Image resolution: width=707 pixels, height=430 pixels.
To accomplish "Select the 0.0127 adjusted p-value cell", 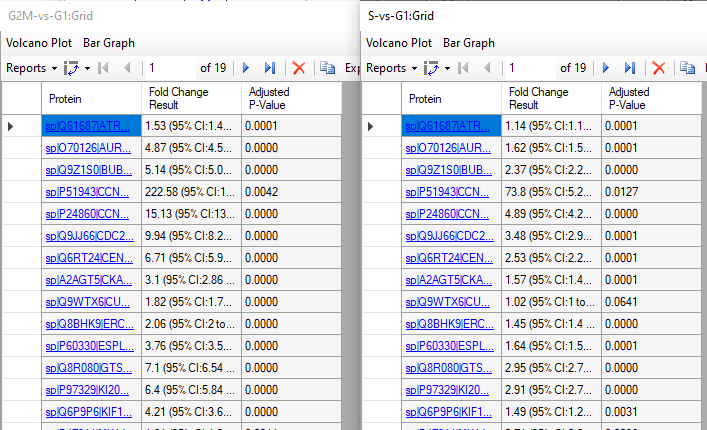I will pos(651,192).
